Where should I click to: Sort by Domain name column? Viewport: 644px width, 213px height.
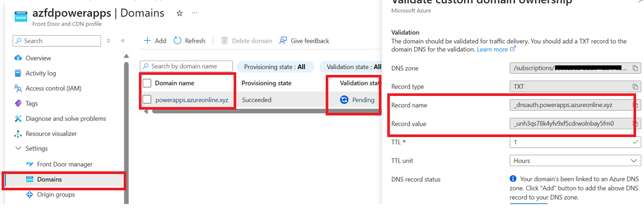coord(175,83)
